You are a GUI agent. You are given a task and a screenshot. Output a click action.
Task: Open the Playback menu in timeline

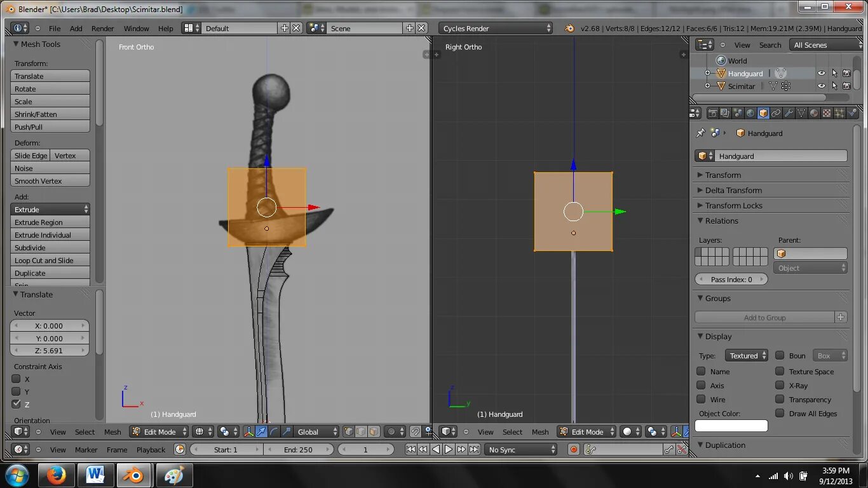point(151,449)
